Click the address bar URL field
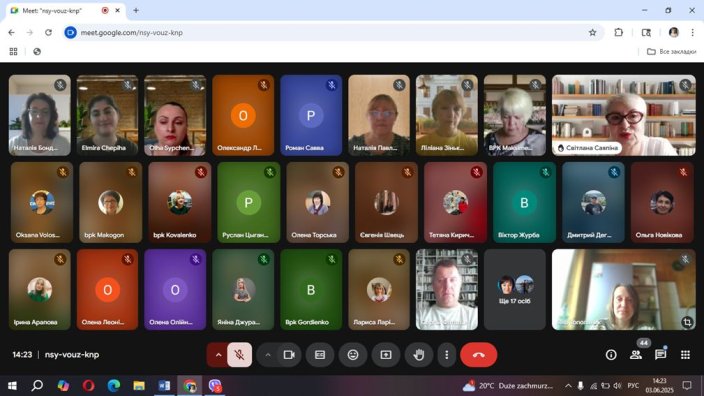 point(332,32)
